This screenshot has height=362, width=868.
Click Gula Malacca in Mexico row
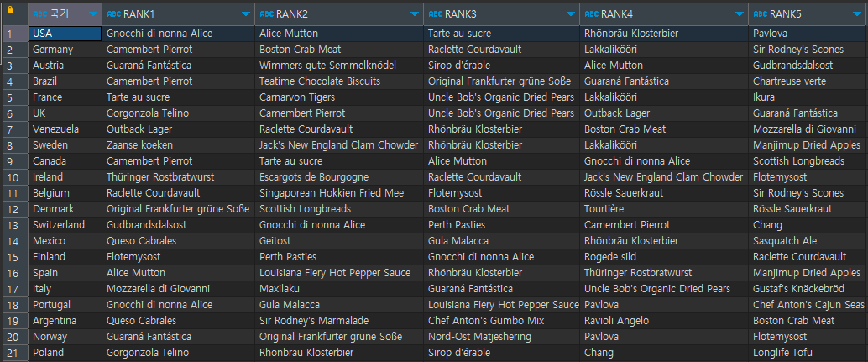coord(501,241)
